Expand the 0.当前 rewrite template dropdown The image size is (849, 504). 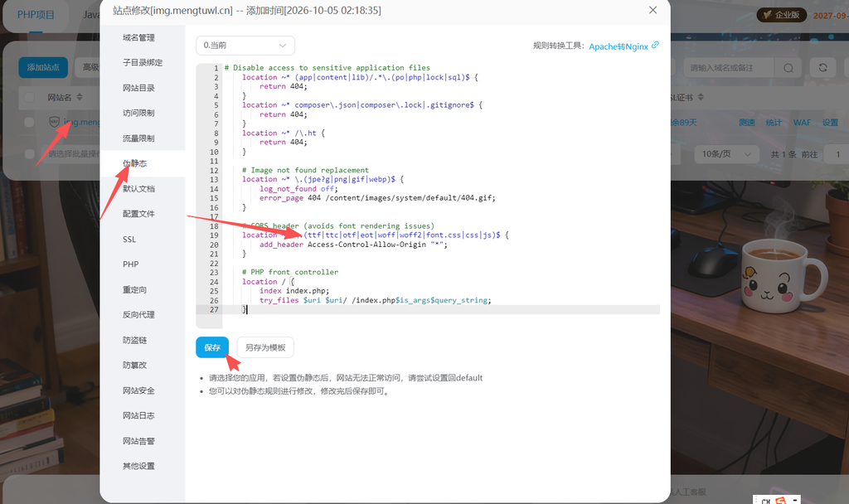[245, 46]
